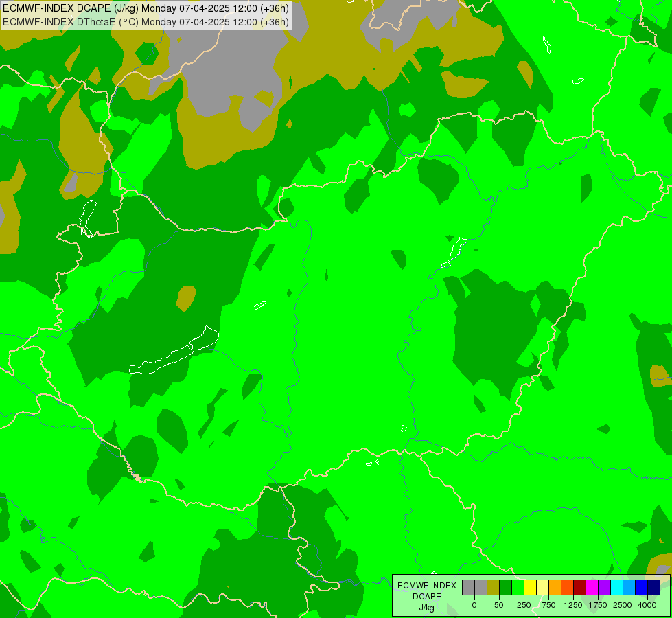Screen dimensions: 672x618
Task: Click the magenta legend swatch before 1750
Action: click(592, 588)
